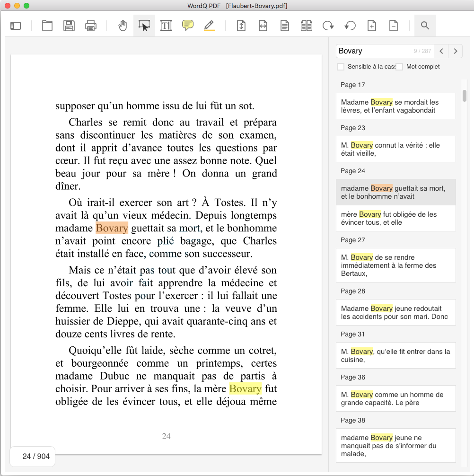Screen dimensions: 474x476
Task: Choose the highlighter pen tool
Action: pyautogui.click(x=210, y=26)
